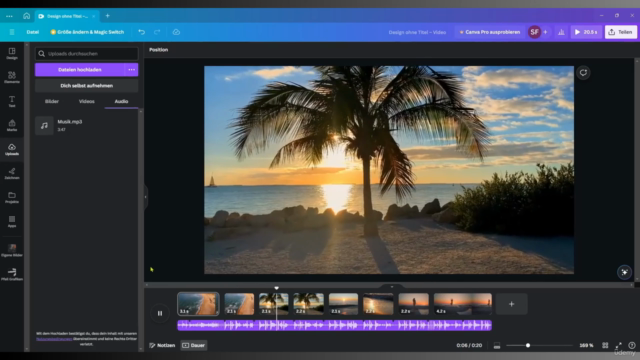The image size is (640, 360).
Task: Click the hamburger menu icon in the toolbar
Action: (x=12, y=32)
